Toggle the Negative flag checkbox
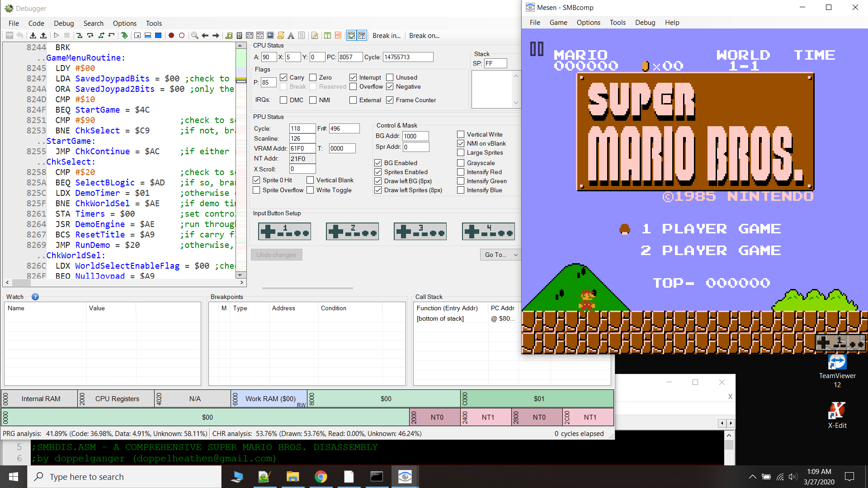This screenshot has width=868, height=488. coord(390,86)
